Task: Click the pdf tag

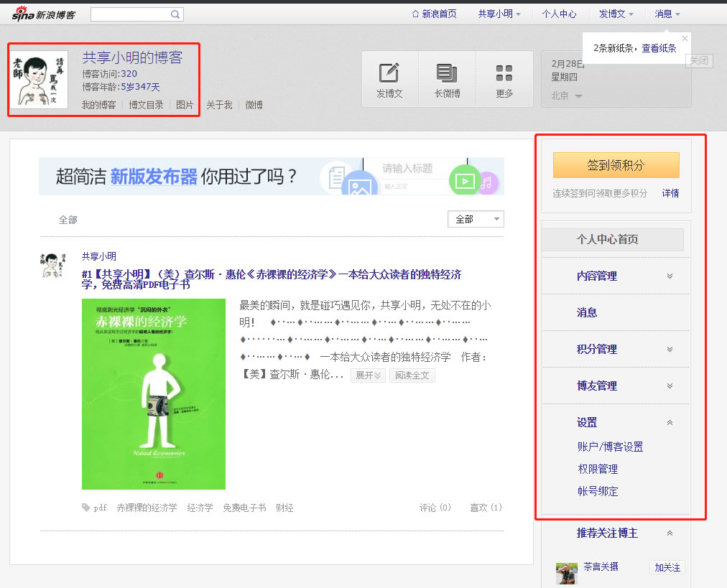Action: [x=100, y=508]
